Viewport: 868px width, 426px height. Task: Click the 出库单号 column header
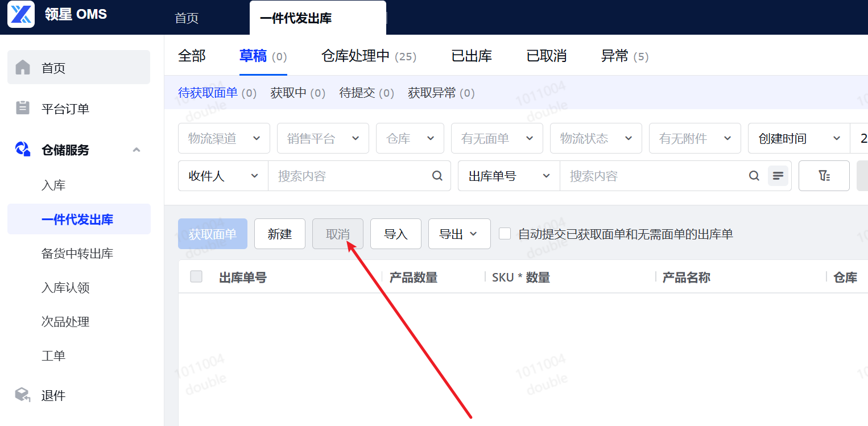[243, 278]
